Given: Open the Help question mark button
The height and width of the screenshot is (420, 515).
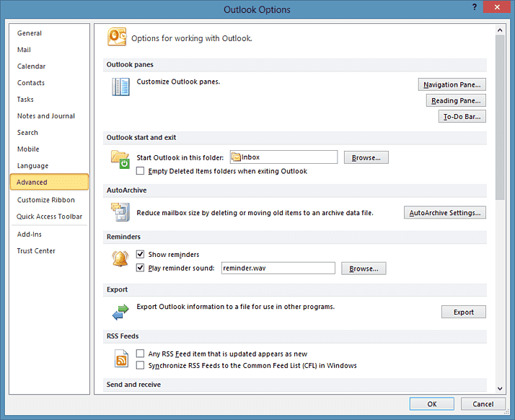Looking at the screenshot, I should click(x=475, y=7).
